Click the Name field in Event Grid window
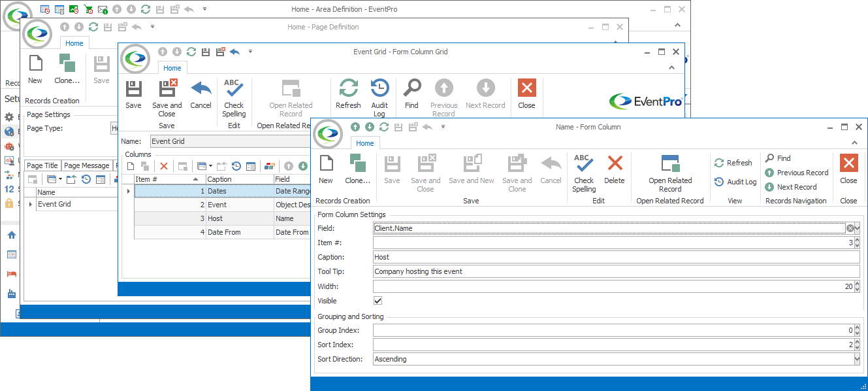 coord(231,141)
